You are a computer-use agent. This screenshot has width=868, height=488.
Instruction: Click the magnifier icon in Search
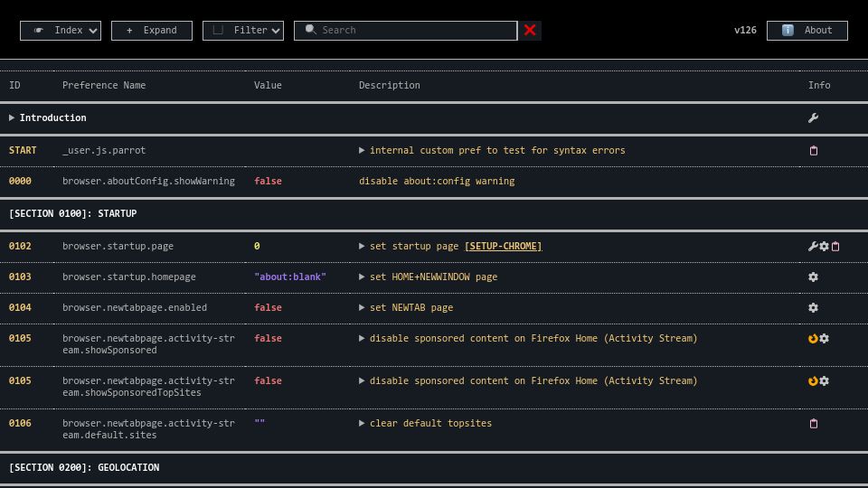[x=310, y=29]
